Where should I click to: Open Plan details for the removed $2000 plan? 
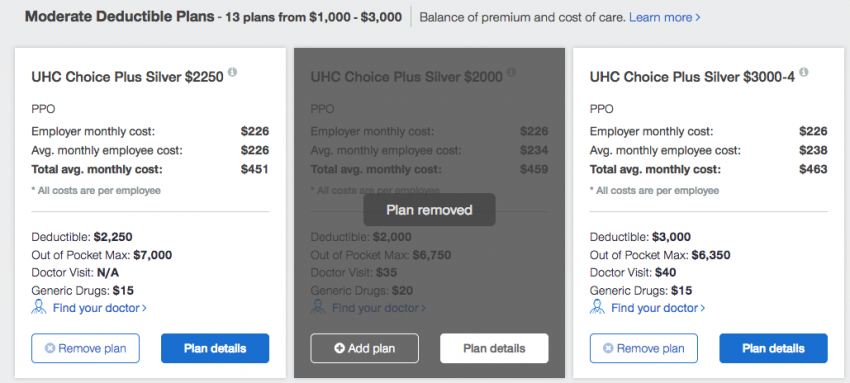click(x=494, y=348)
